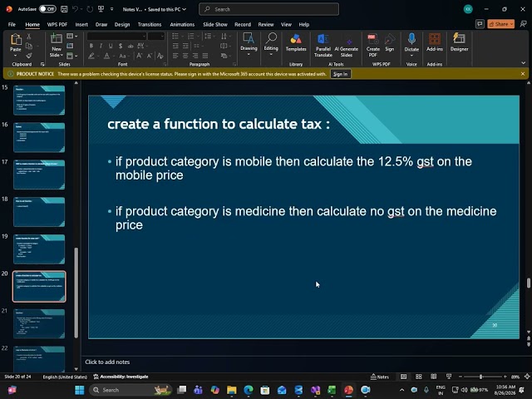Expand the Paste options arrow
The image size is (532, 399).
16,55
